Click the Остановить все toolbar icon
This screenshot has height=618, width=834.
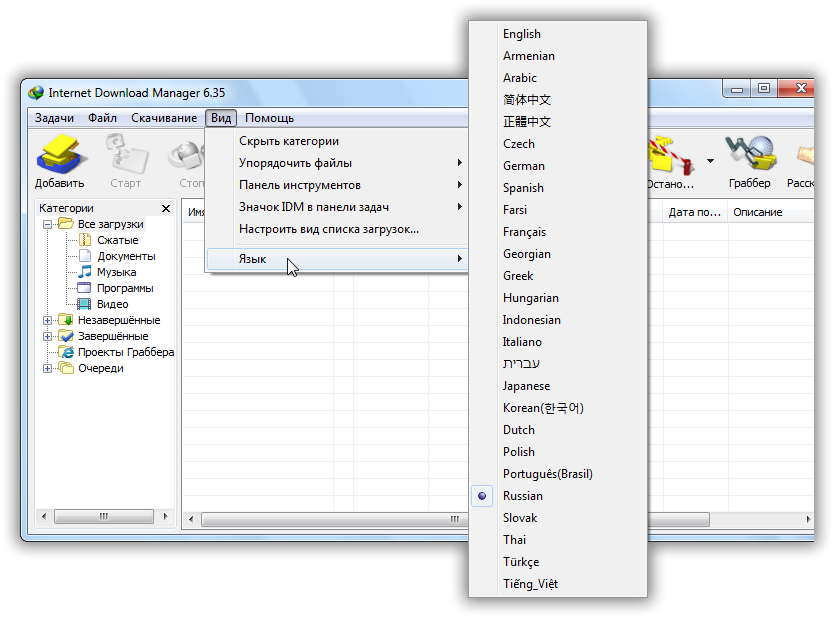click(x=671, y=154)
